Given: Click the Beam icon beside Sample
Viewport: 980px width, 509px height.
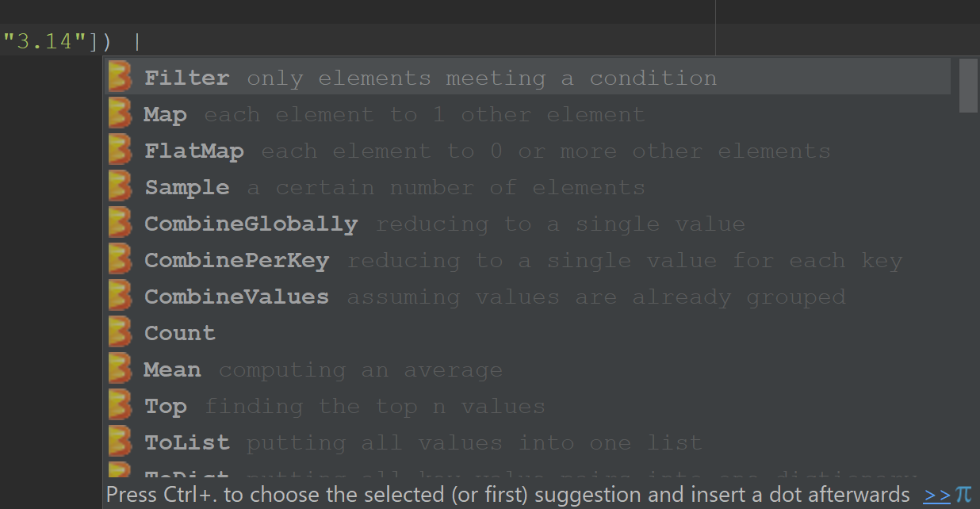Looking at the screenshot, I should coord(120,187).
